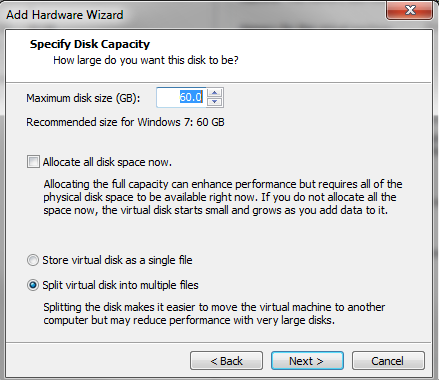Click the Recommended size for Windows 7 text
This screenshot has width=439, height=380.
pyautogui.click(x=125, y=122)
